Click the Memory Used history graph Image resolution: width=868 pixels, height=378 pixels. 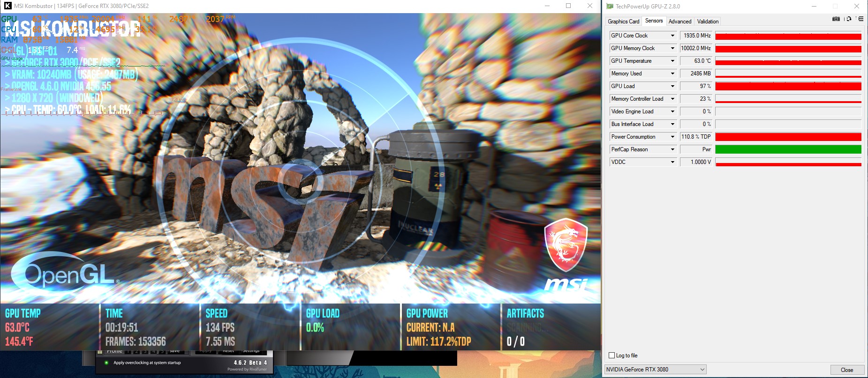point(788,74)
